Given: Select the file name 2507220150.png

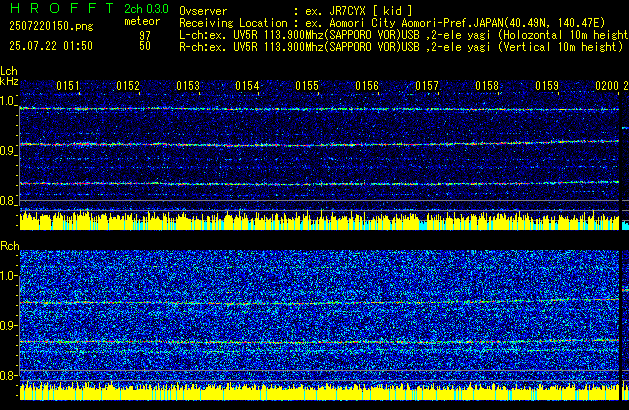Looking at the screenshot, I should pos(51,26).
